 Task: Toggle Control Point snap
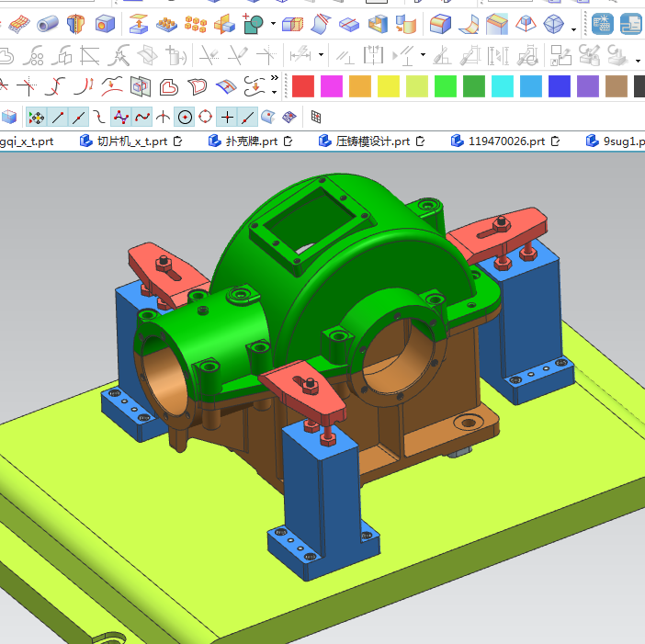click(99, 118)
